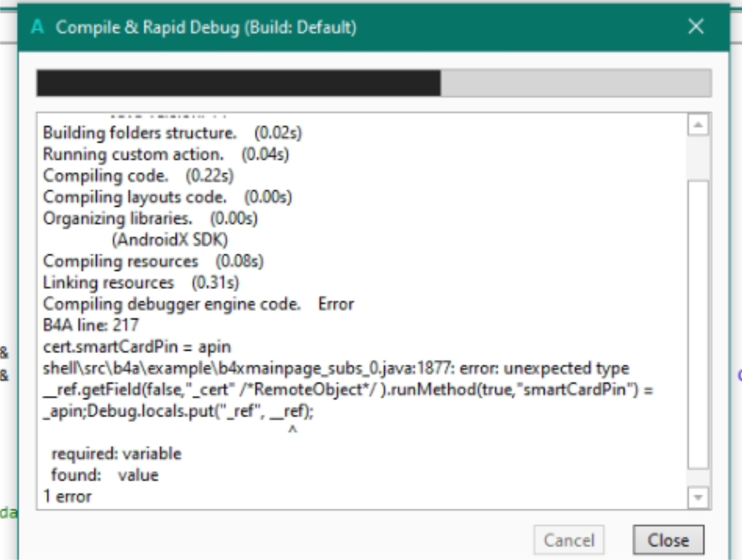This screenshot has width=742, height=560.
Task: Select the 'cert.smartCardPin = apin' line
Action: point(137,347)
